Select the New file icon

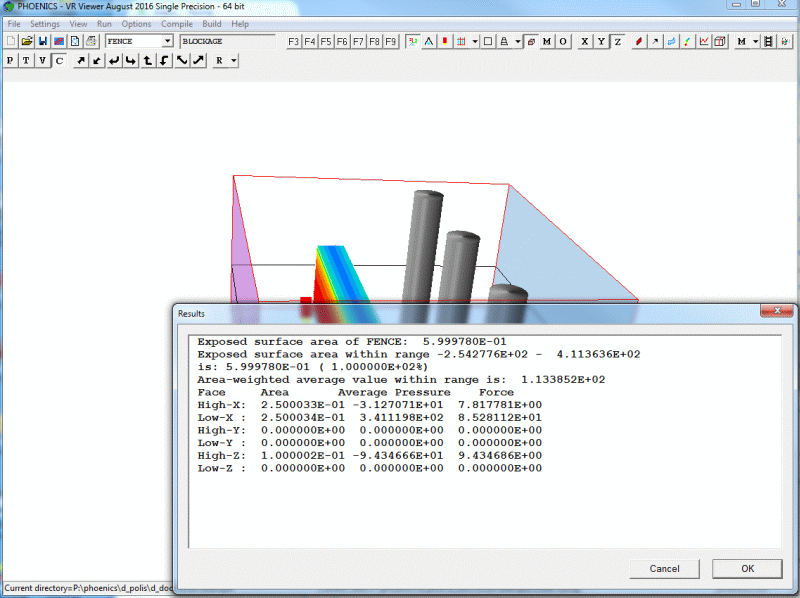click(x=10, y=41)
